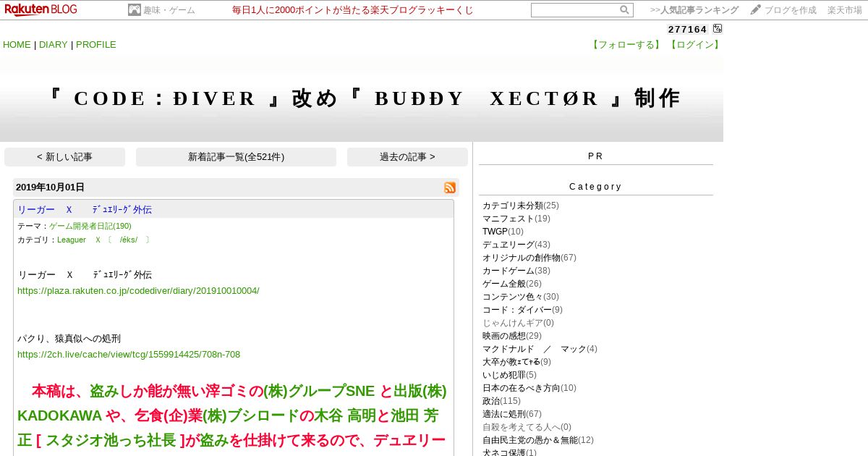This screenshot has height=456, width=868.
Task: Select category カテゴリ未分類(25)
Action: coord(520,206)
